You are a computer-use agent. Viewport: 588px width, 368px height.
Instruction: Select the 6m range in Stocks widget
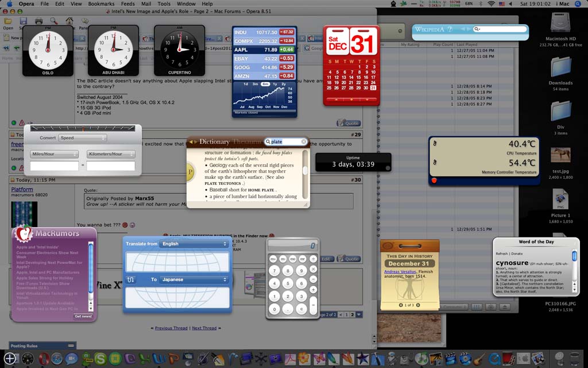click(265, 84)
